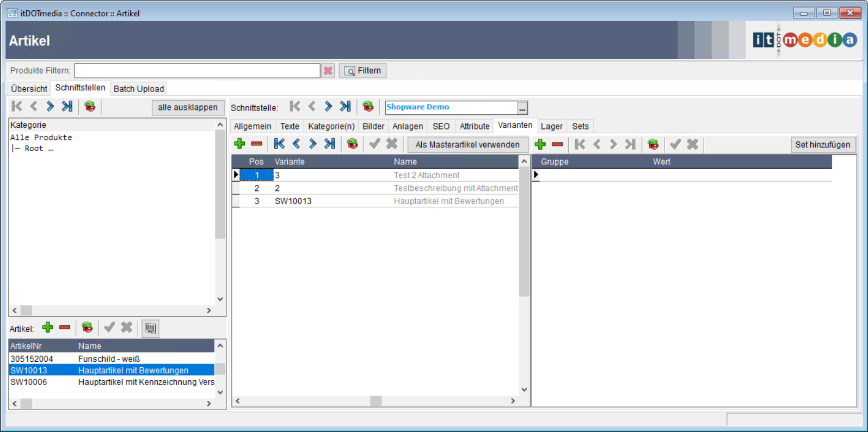Click the Set hinzufügen button

coord(822,145)
